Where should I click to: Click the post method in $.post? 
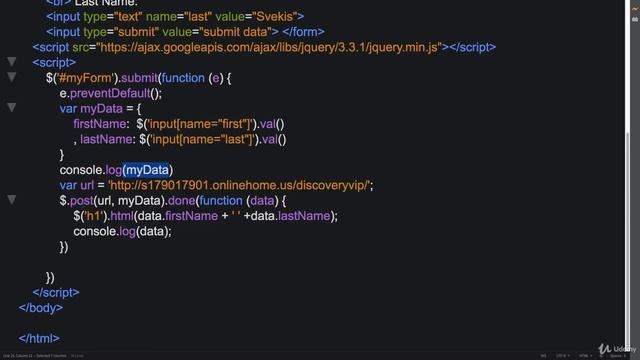point(81,201)
